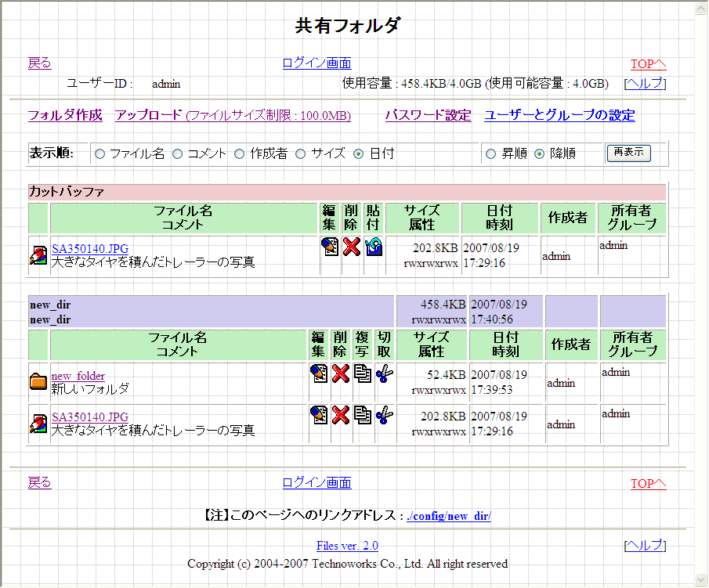Click paste icon for cut buffer file
This screenshot has width=709, height=588.
tap(374, 247)
